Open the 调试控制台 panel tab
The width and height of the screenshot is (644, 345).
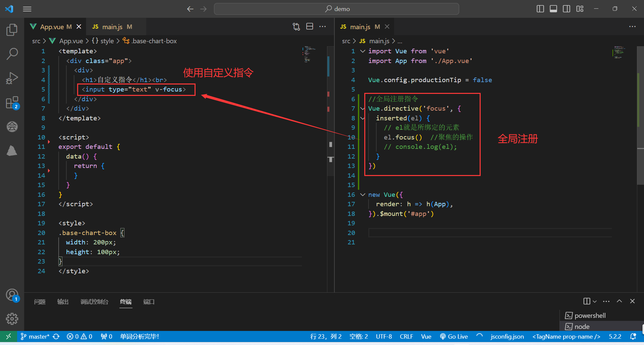(94, 302)
